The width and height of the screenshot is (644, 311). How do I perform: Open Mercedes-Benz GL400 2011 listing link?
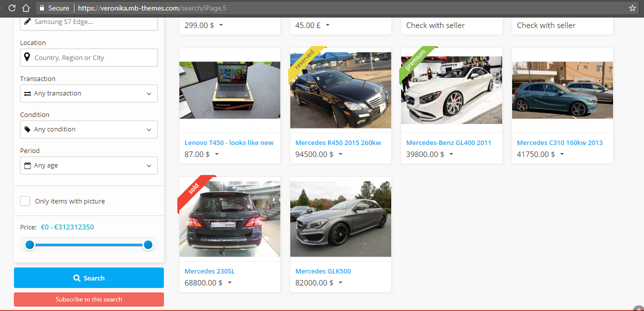coord(449,142)
